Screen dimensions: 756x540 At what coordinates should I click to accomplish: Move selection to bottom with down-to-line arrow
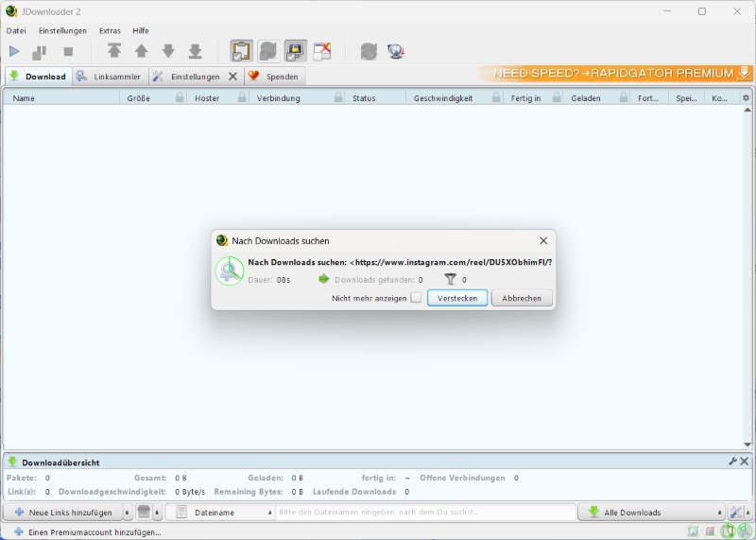point(196,51)
